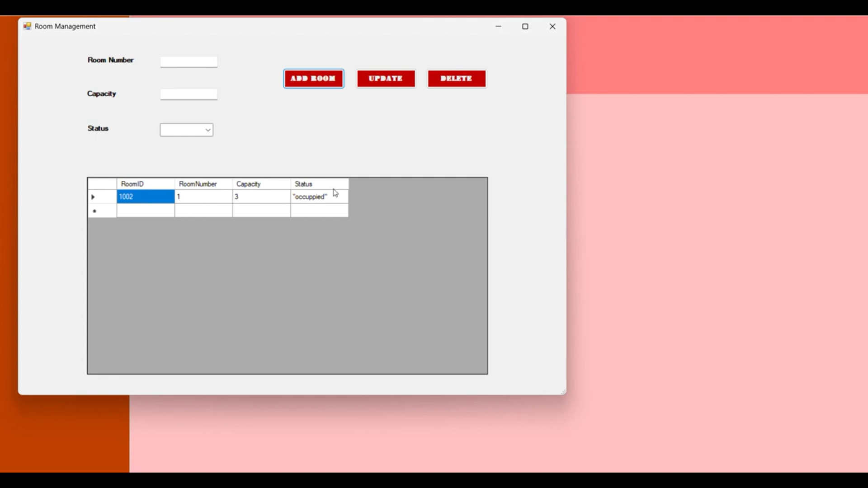The image size is (868, 488).
Task: Sort by RoomNumber column header
Action: tap(203, 184)
